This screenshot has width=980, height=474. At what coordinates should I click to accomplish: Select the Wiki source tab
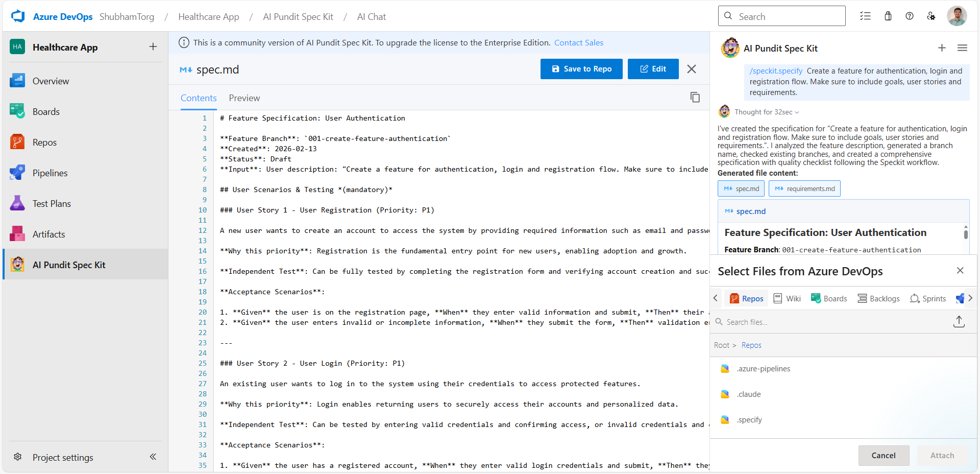coord(787,299)
